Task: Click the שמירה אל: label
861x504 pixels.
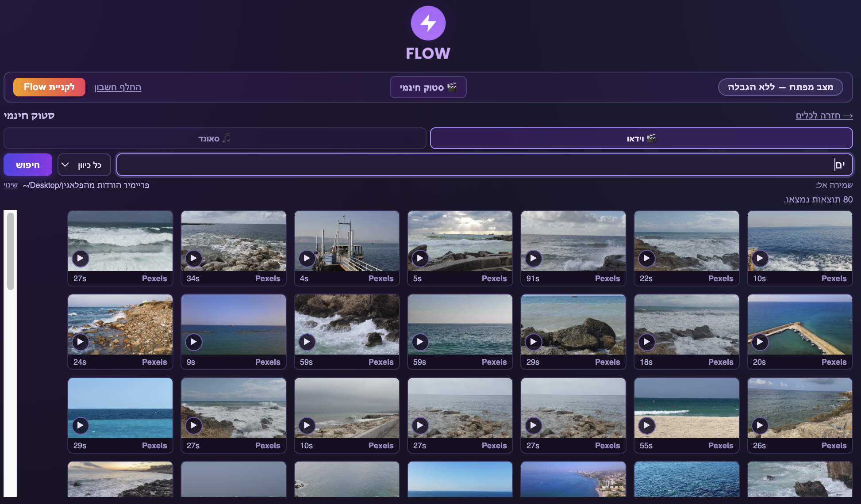Action: [x=834, y=185]
